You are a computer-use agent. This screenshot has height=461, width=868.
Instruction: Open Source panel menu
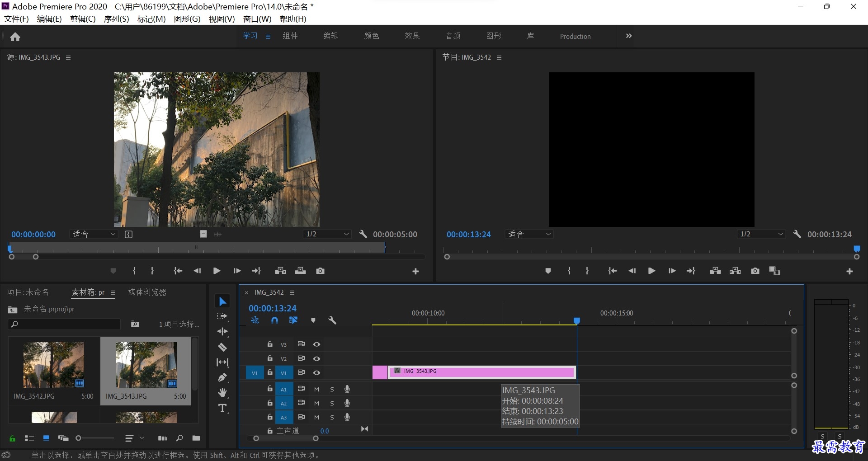tap(68, 57)
